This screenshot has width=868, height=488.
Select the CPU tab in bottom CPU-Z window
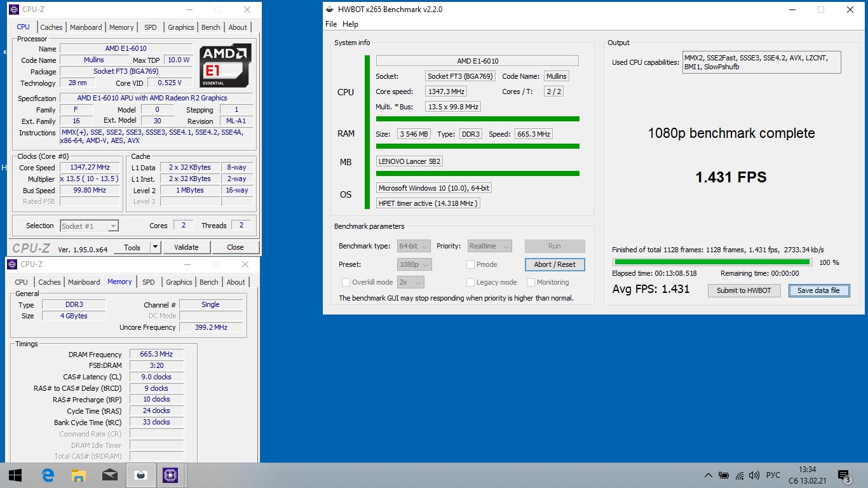coord(22,282)
